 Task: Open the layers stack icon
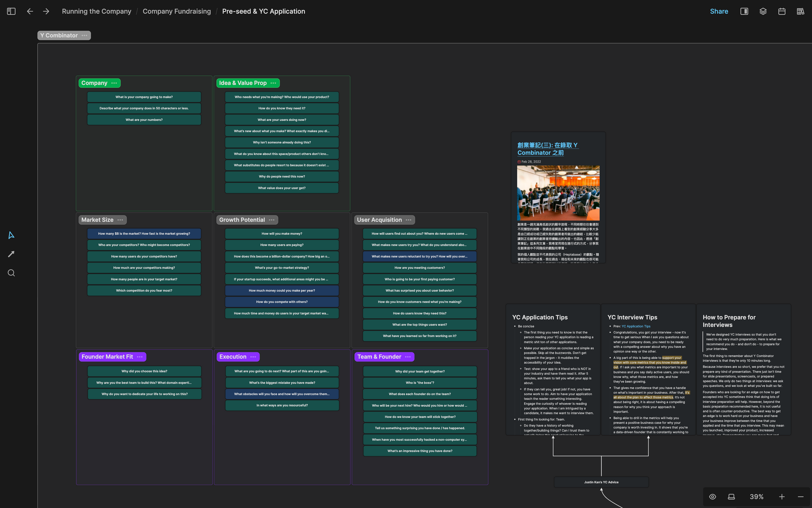[763, 11]
